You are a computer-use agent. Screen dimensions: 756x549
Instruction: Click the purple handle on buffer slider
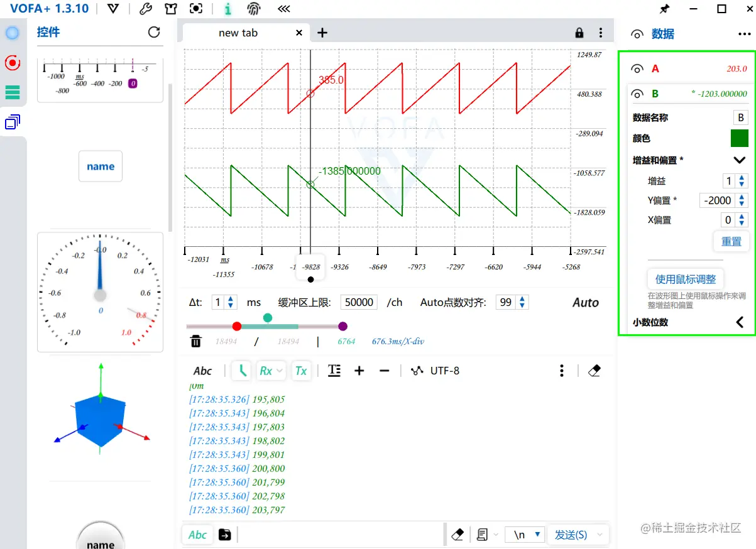pos(342,326)
